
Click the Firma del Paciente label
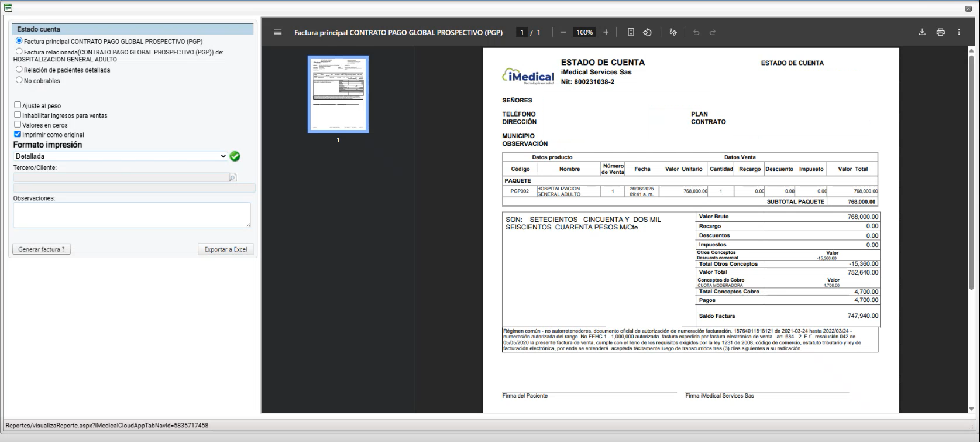(525, 396)
